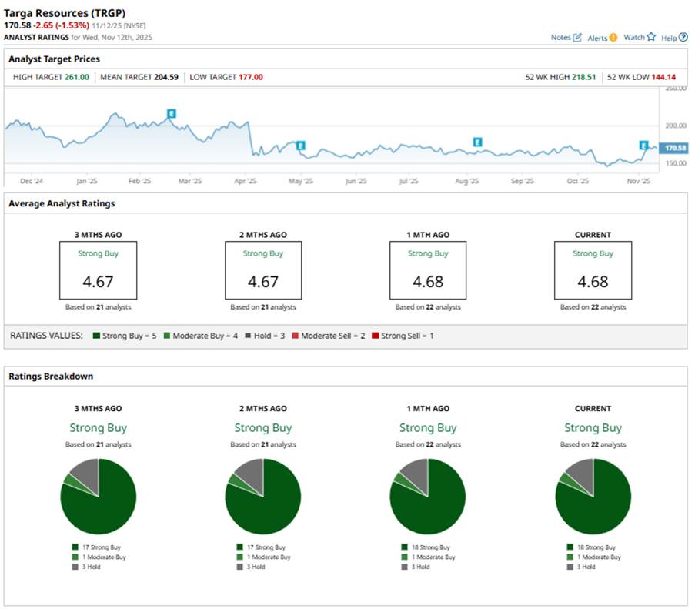Click the orange Alerts exclamation icon
The image size is (695, 616).
pos(613,37)
